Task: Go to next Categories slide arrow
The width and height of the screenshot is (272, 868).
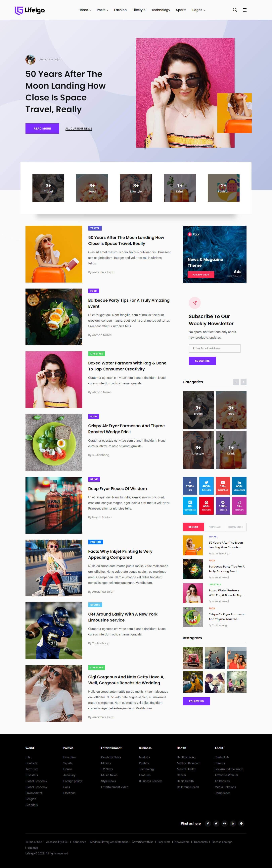Action: [x=243, y=382]
